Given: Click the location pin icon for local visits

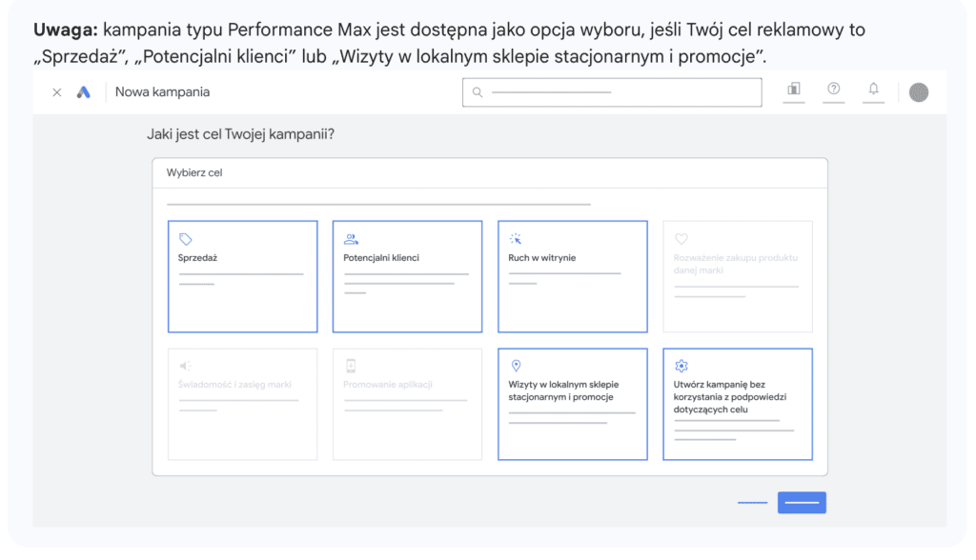Looking at the screenshot, I should (516, 366).
